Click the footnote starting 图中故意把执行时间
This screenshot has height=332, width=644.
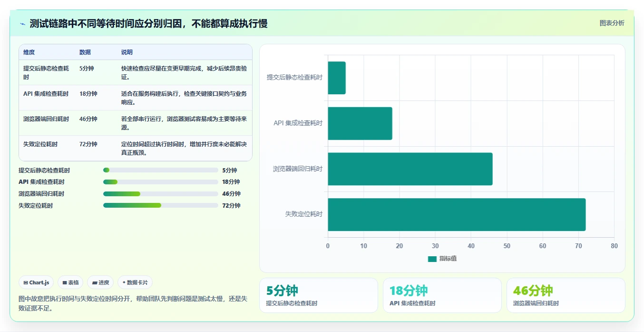click(x=133, y=303)
